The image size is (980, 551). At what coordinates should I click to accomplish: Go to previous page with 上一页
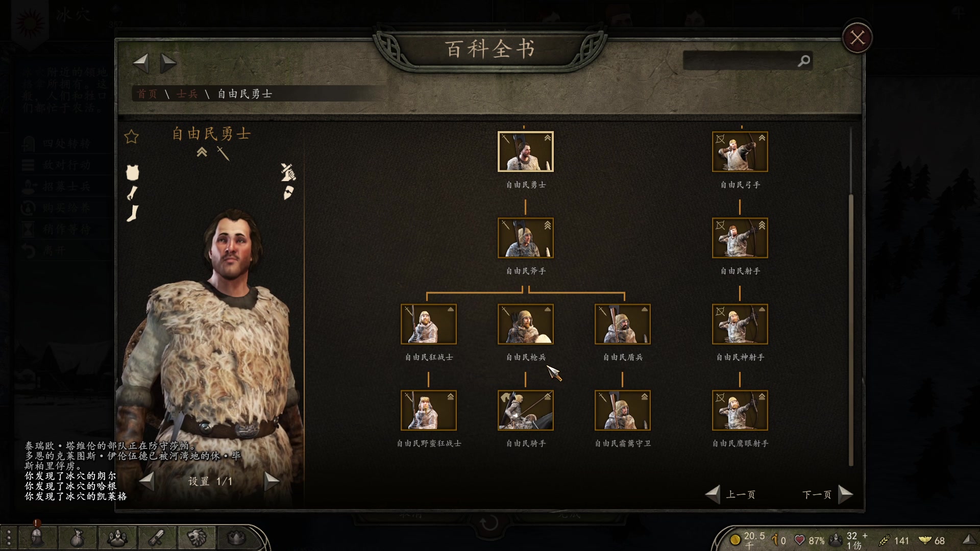pos(730,494)
